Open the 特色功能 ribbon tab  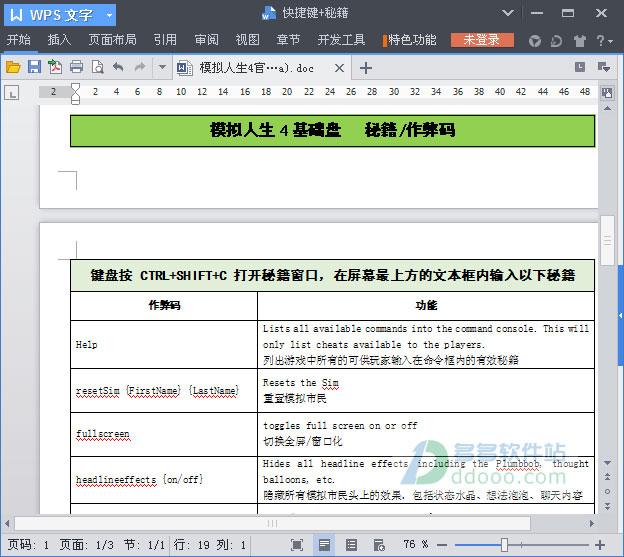(410, 40)
